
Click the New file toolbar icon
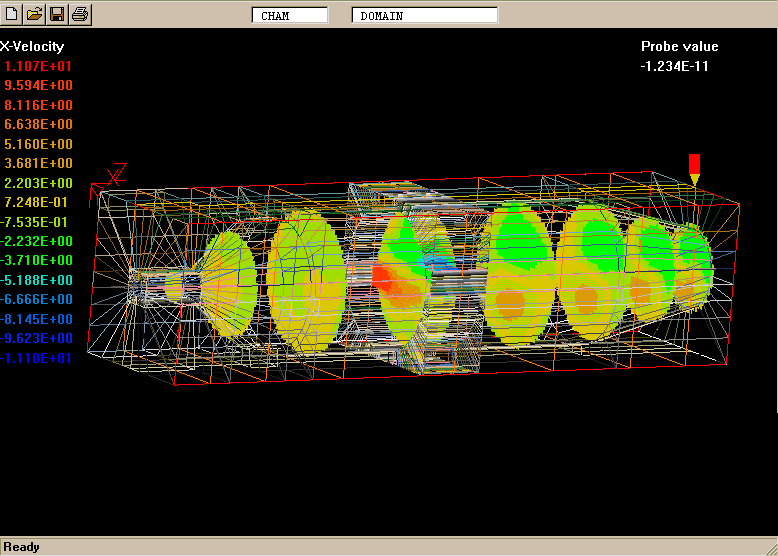tap(12, 14)
